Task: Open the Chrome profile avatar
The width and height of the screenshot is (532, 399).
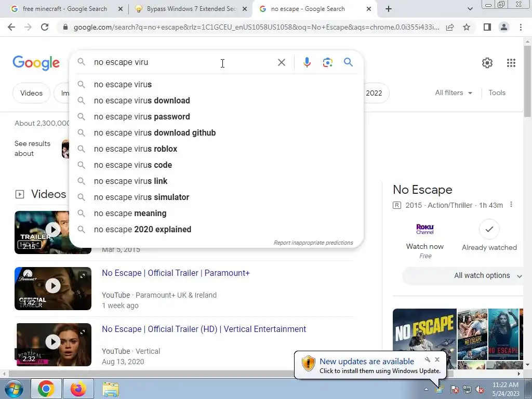Action: 504,27
